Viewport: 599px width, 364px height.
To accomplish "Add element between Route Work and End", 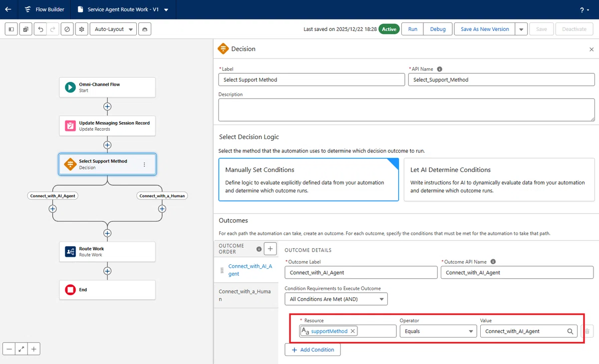I will point(107,271).
